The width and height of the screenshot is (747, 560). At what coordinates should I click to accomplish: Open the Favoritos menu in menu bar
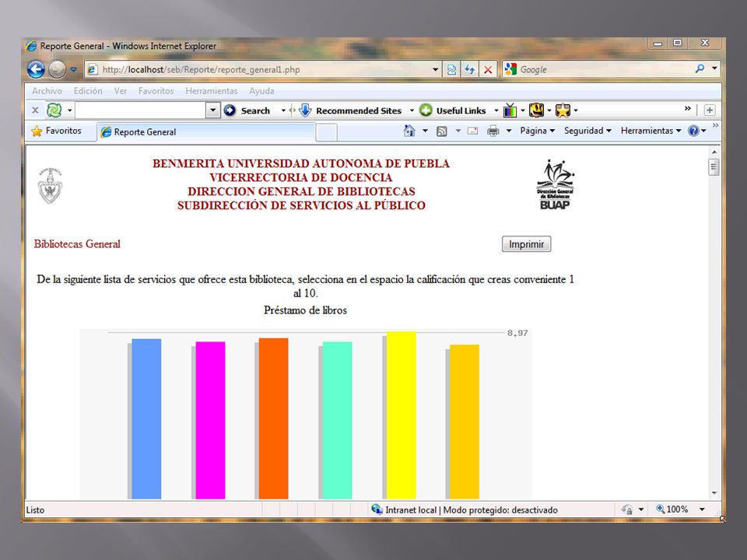[156, 91]
